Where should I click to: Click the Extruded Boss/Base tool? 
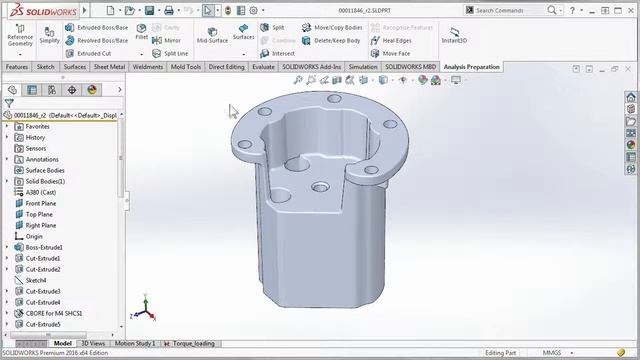(97, 27)
